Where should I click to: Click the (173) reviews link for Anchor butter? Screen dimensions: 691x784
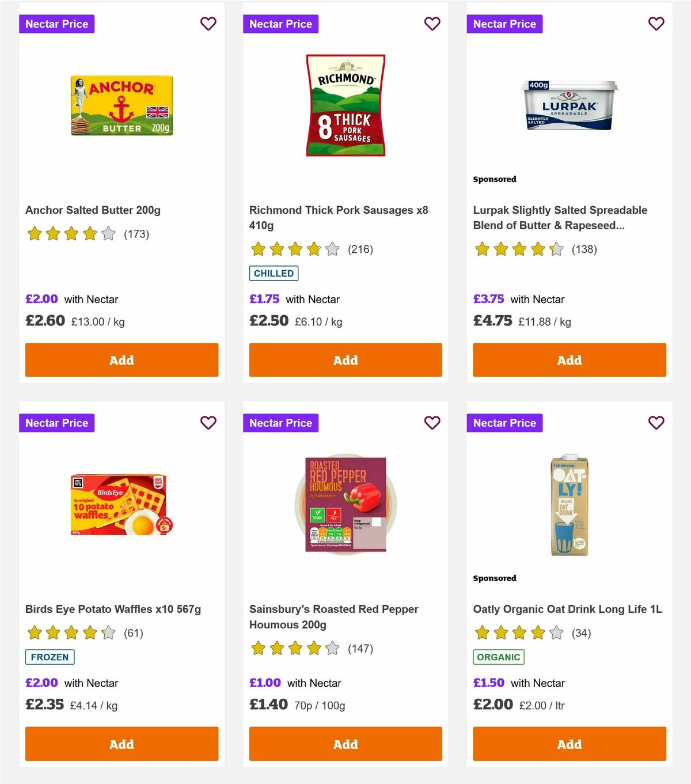coord(136,234)
